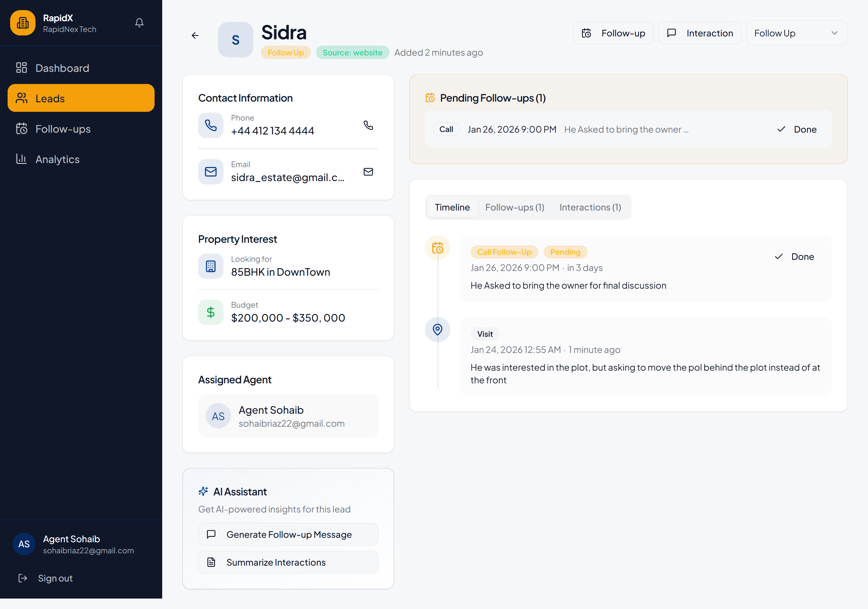Switch to the Interactions (1) tab
Screen dimensions: 868x609
click(590, 207)
